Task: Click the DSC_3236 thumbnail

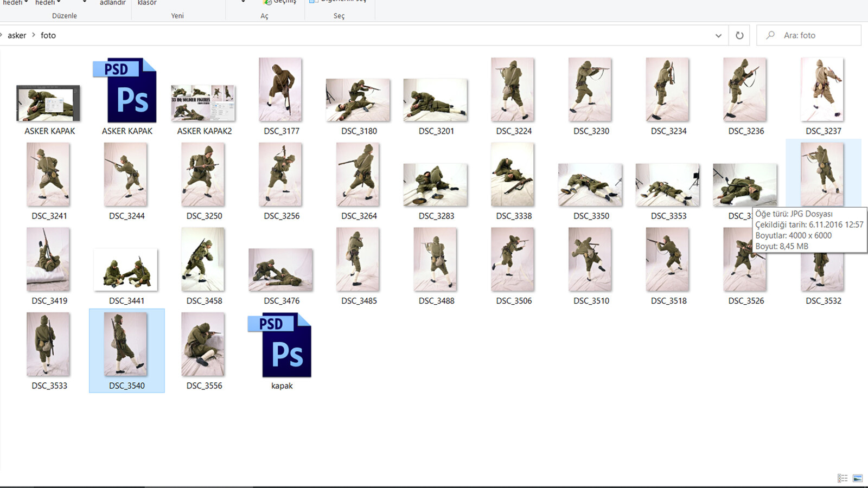Action: [x=745, y=89]
